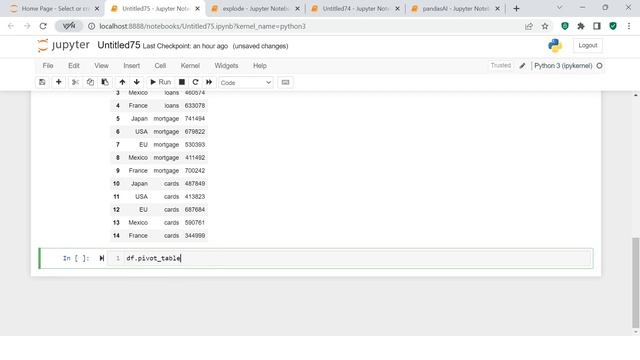Open a new browser tab
The image size is (640, 360).
pyautogui.click(x=516, y=9)
